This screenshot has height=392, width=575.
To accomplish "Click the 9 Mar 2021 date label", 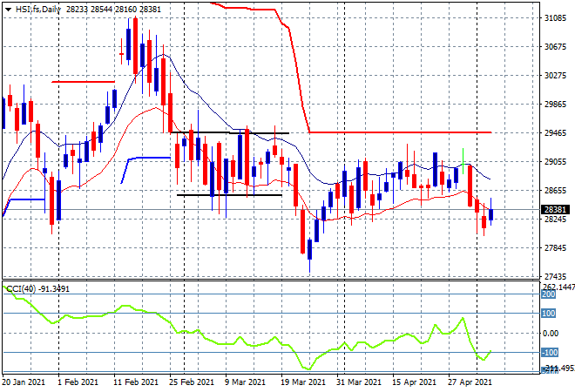I will pyautogui.click(x=245, y=382).
